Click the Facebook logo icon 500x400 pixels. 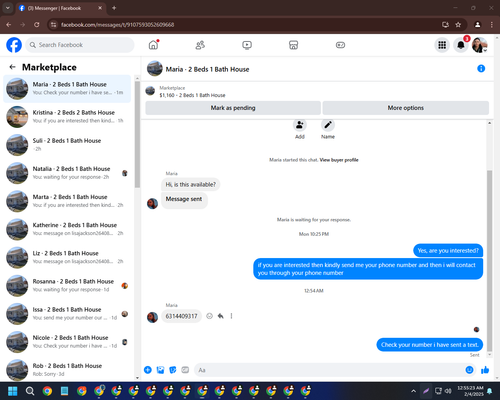click(14, 45)
